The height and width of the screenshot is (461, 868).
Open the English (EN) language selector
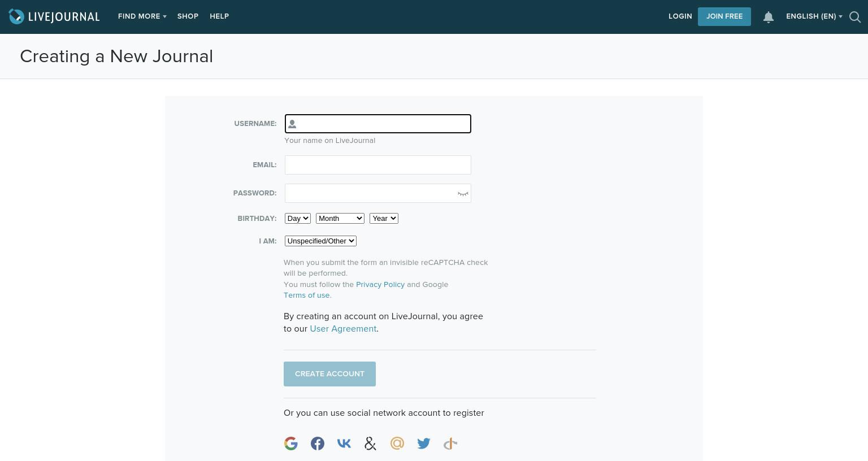pos(814,16)
